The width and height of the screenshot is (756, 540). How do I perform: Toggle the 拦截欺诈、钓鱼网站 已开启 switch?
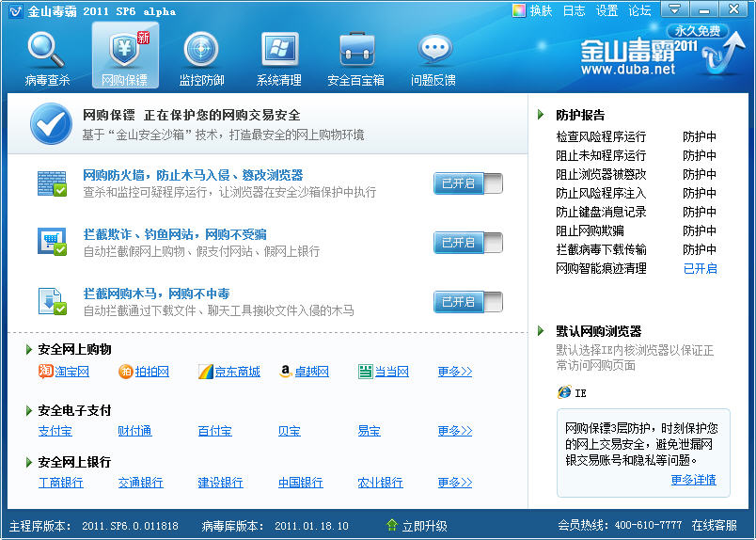[468, 243]
